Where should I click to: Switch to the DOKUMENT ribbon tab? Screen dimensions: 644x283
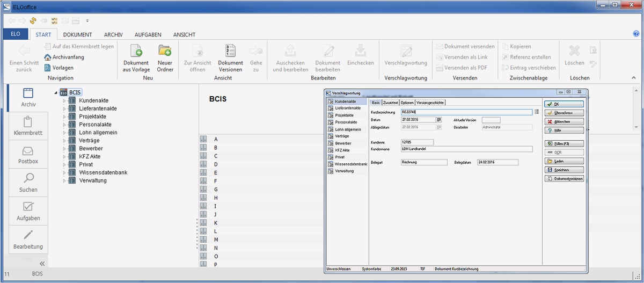(77, 34)
